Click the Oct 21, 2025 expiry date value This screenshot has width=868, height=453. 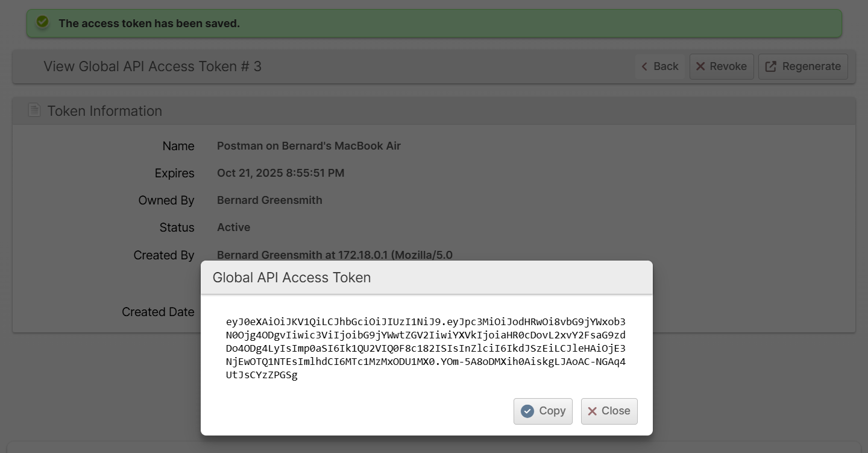[281, 173]
